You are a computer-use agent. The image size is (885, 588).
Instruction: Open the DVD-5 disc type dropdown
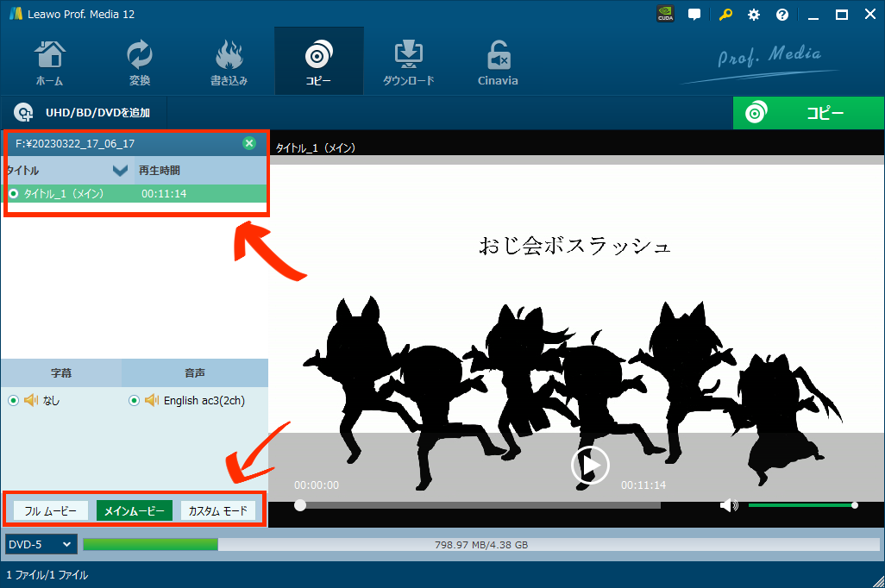pyautogui.click(x=41, y=545)
